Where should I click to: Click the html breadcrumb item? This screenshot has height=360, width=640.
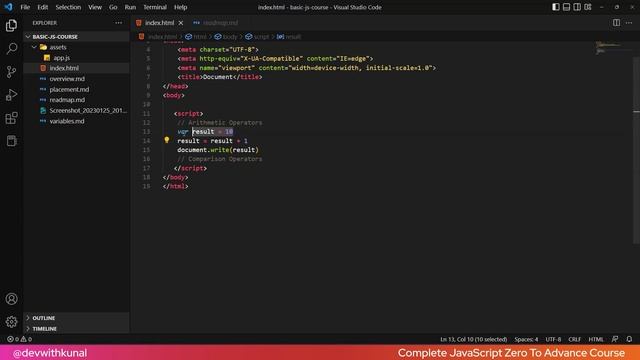[196, 37]
